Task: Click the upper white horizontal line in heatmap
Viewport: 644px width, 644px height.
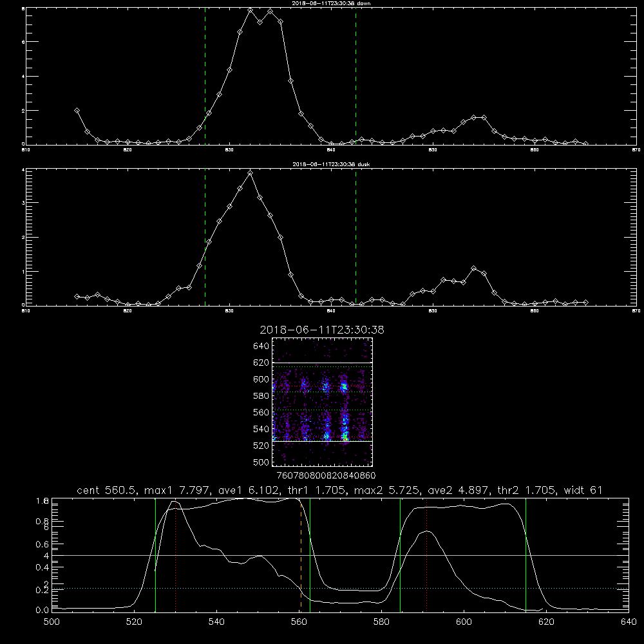Action: tap(323, 363)
